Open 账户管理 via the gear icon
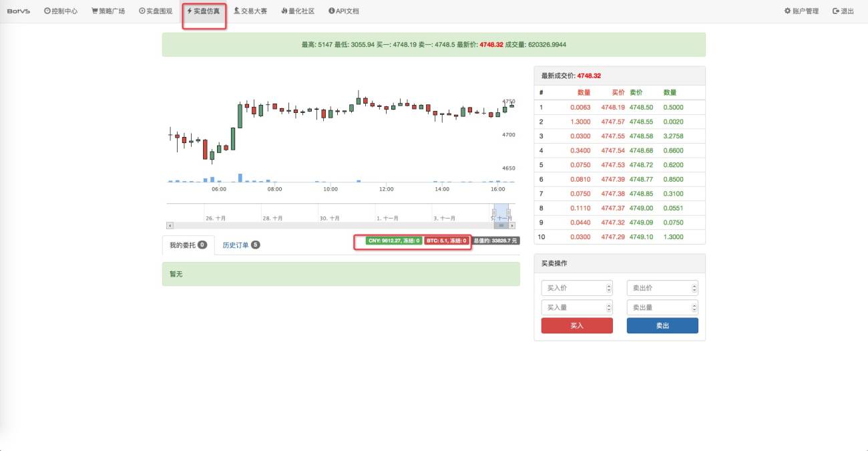This screenshot has width=868, height=451. point(801,11)
